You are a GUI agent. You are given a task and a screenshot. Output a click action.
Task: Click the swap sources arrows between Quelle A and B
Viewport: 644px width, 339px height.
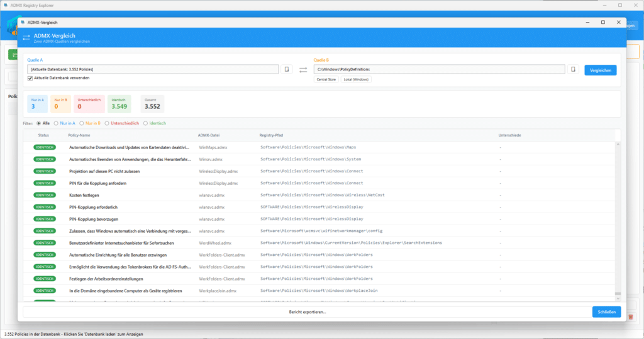303,70
